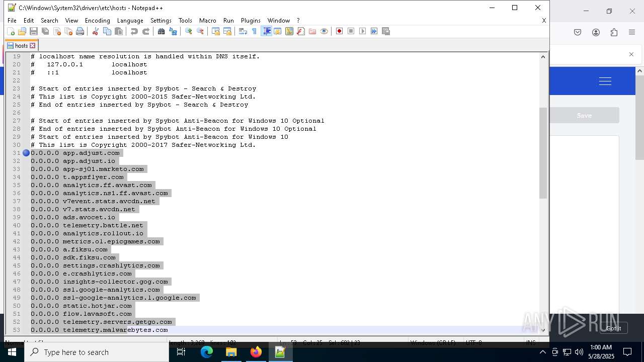Cut selection using the scissors icon
The image size is (644, 362).
[x=95, y=31]
